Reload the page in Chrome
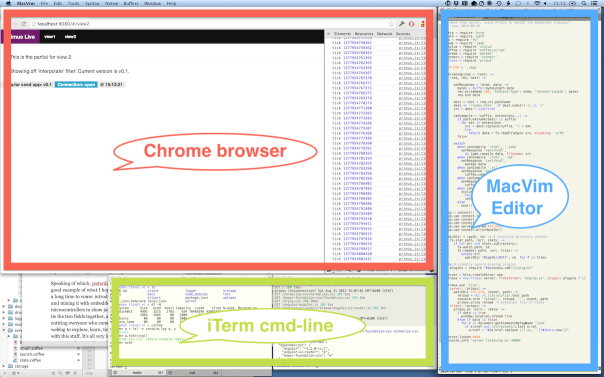Viewport: 604px width, 377px height. coord(23,24)
